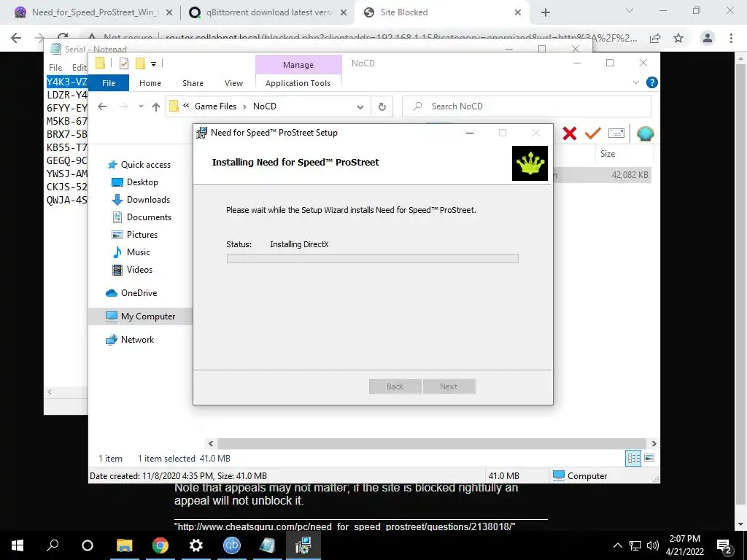Switch to the View ribbon tab
This screenshot has height=560, width=747.
pos(234,83)
